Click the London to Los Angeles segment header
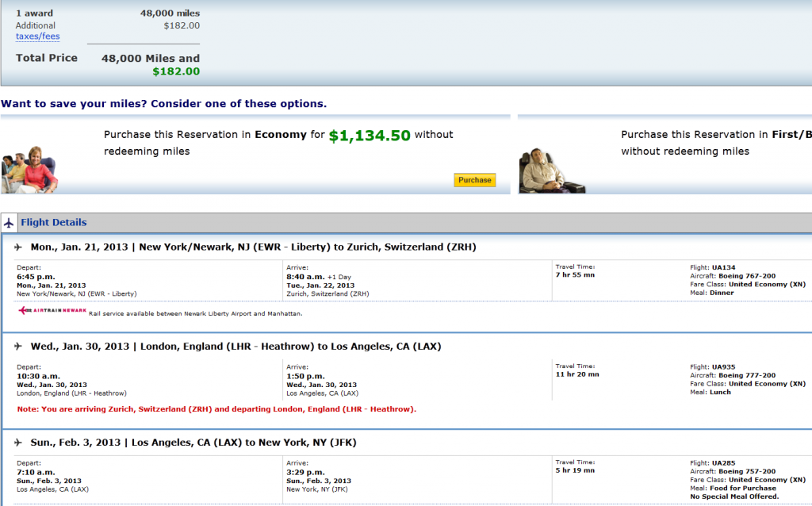 point(236,346)
